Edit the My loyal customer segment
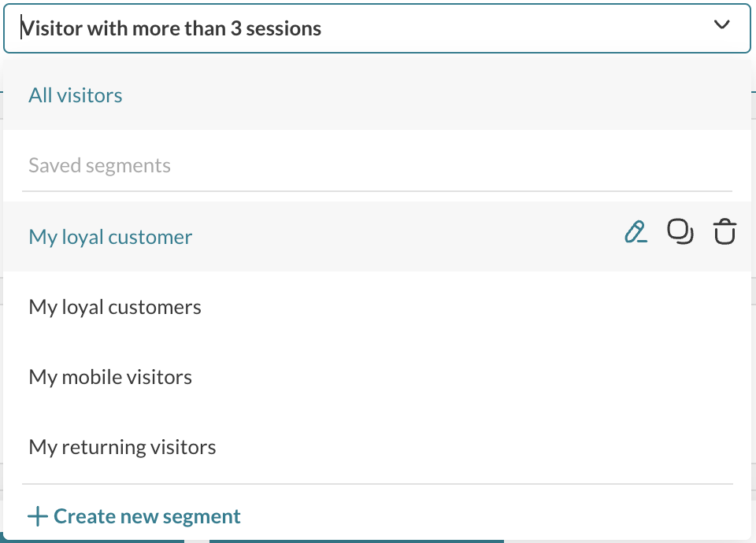The height and width of the screenshot is (543, 756). (x=636, y=232)
